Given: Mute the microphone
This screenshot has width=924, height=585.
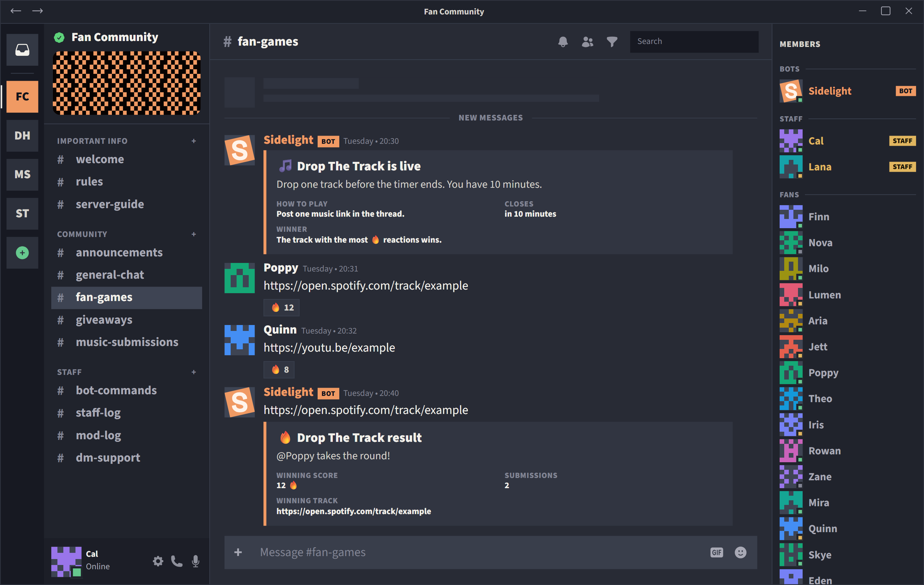Looking at the screenshot, I should tap(195, 561).
